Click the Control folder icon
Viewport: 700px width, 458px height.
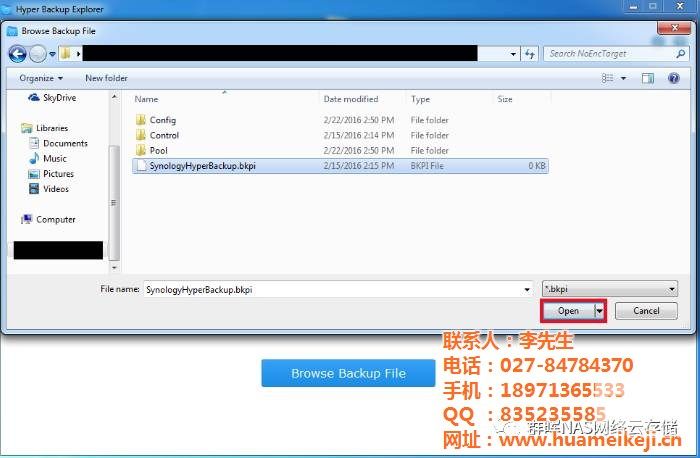point(141,135)
